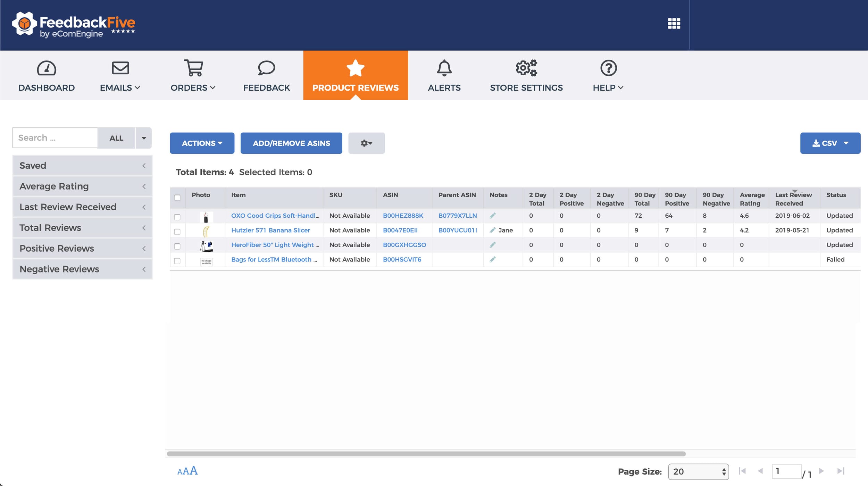
Task: Edit notes pencil for Hutzler Banana Slicer
Action: (x=492, y=230)
